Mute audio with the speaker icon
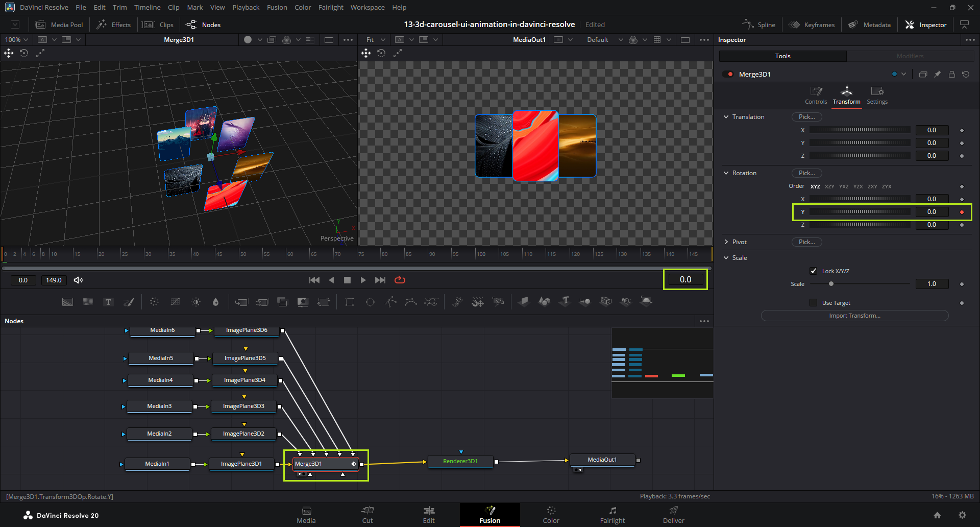Viewport: 980px width, 527px height. (x=78, y=280)
